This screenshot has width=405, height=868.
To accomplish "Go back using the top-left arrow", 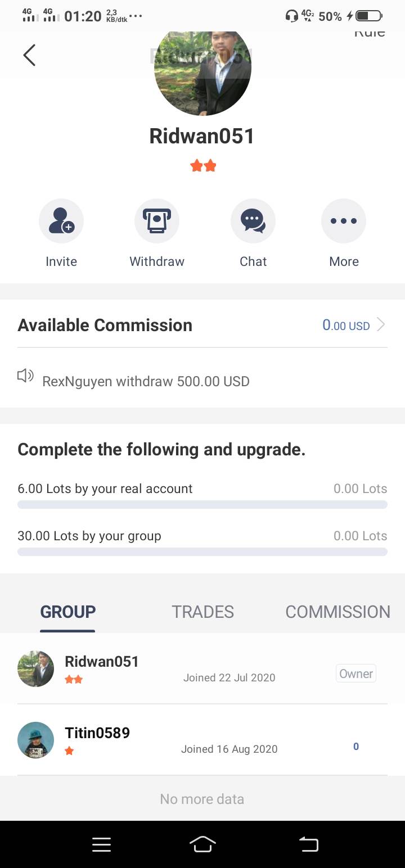I will pos(29,55).
